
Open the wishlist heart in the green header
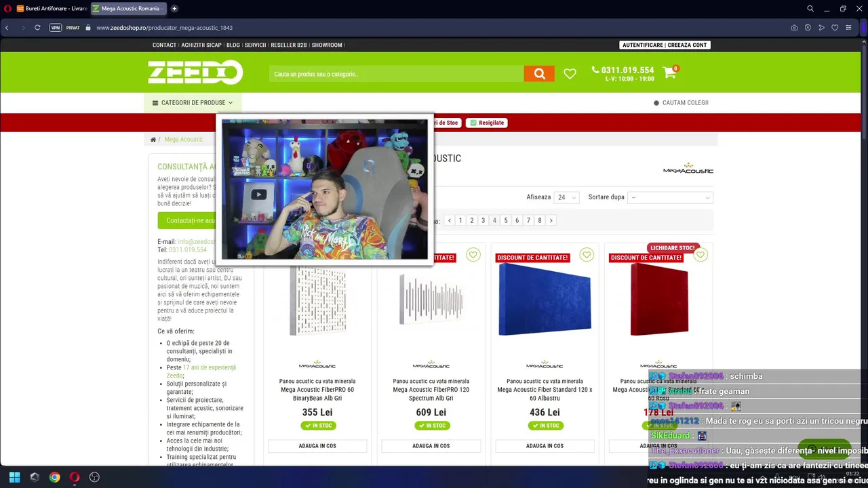click(x=570, y=74)
